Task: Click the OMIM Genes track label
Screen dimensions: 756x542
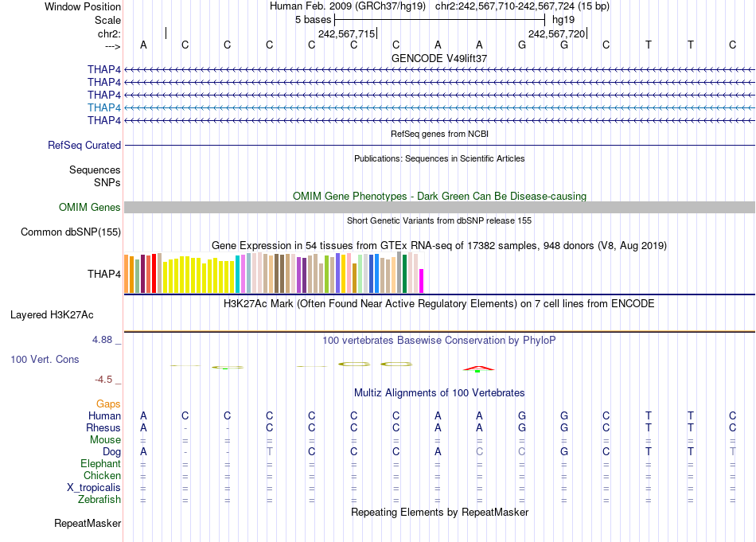Action: point(90,208)
